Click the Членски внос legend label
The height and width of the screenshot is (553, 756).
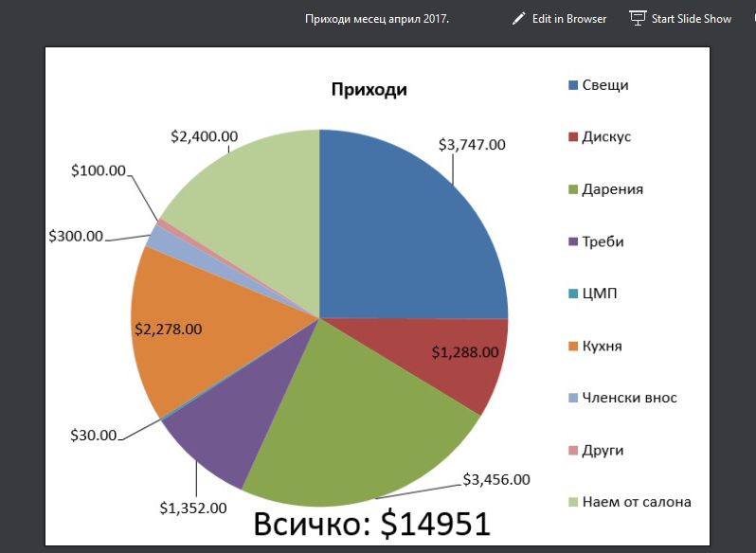pos(629,398)
